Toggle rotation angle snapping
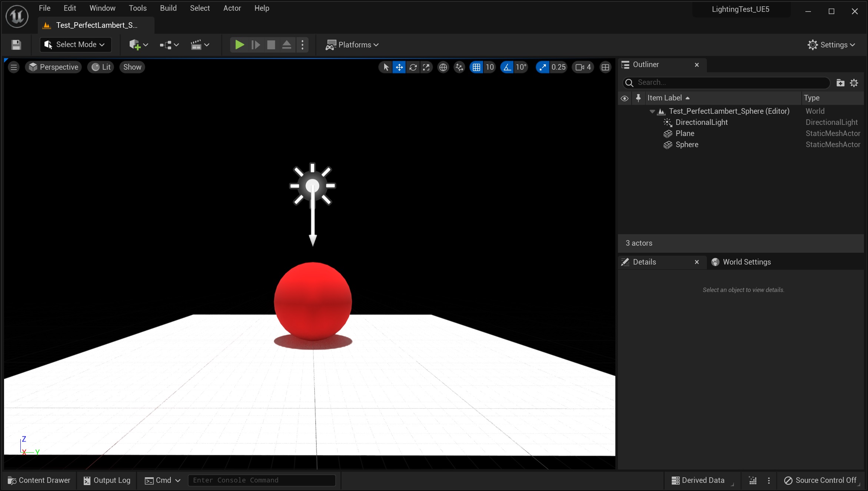The width and height of the screenshot is (868, 491). [507, 67]
